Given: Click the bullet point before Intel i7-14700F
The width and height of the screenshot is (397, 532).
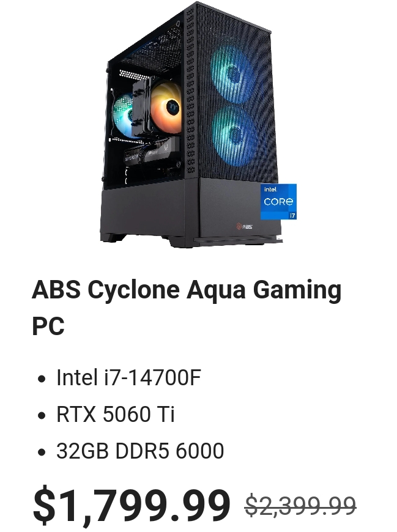Looking at the screenshot, I should coord(42,379).
